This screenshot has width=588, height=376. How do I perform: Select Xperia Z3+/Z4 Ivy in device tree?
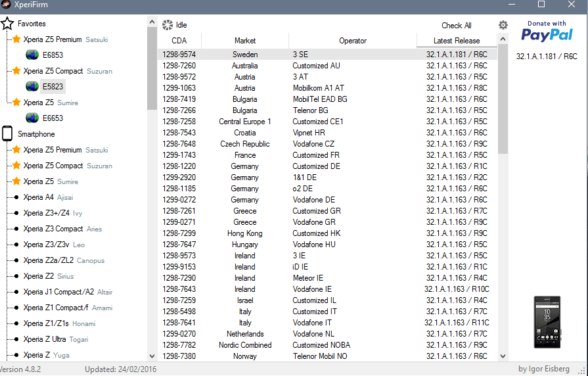[53, 213]
